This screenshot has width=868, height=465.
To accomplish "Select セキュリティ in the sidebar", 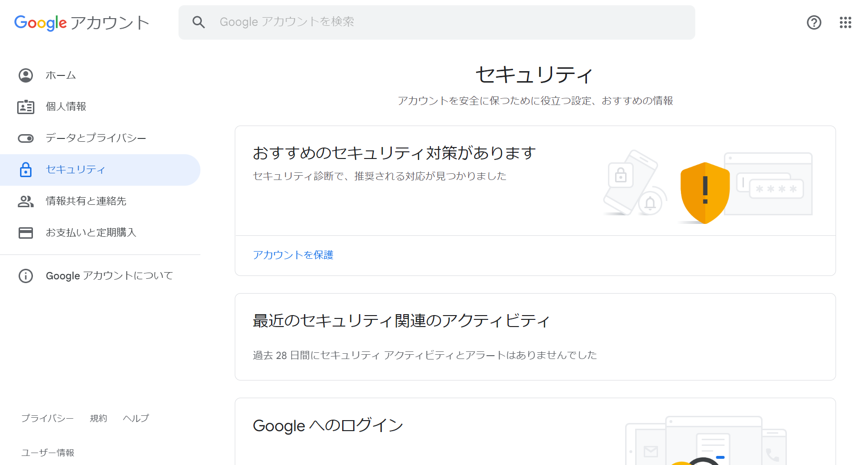I will (x=75, y=169).
